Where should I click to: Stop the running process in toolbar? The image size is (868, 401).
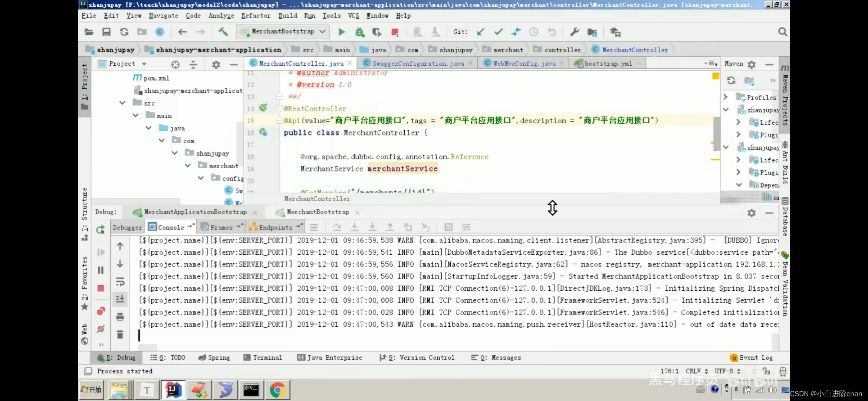(x=395, y=32)
